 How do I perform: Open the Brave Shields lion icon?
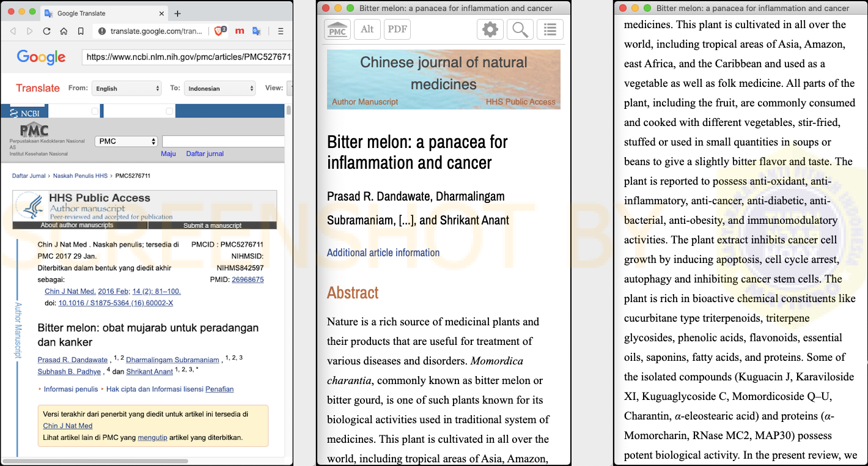[220, 31]
